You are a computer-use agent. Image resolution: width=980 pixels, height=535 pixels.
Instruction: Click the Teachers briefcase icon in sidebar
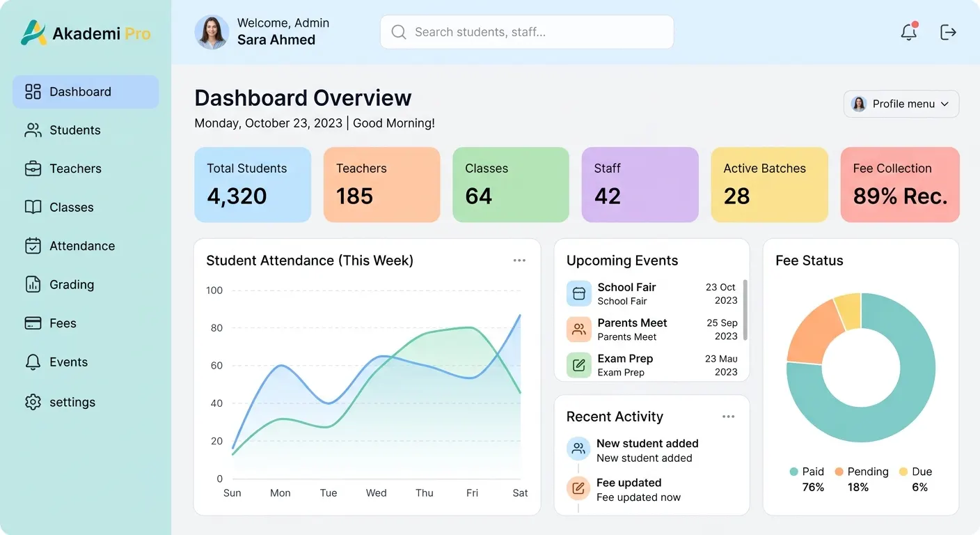(x=33, y=169)
